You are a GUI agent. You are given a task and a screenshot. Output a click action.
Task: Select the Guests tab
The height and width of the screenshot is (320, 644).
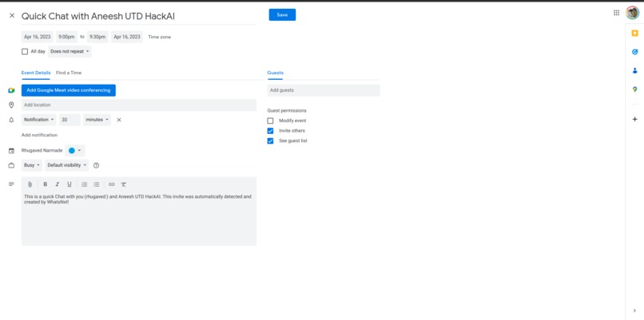click(x=275, y=73)
